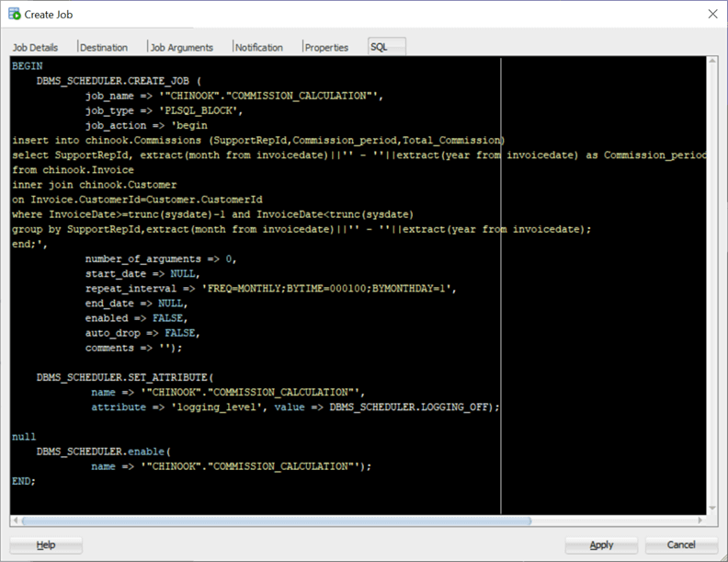The width and height of the screenshot is (728, 562).
Task: Click the group by SupportRepId line
Action: pyautogui.click(x=301, y=229)
